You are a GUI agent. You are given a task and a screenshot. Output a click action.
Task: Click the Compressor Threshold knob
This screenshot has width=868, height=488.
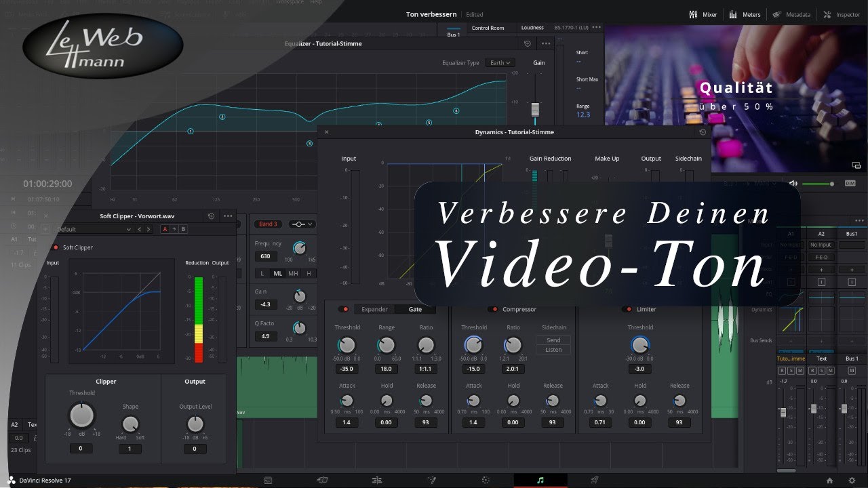tap(473, 346)
